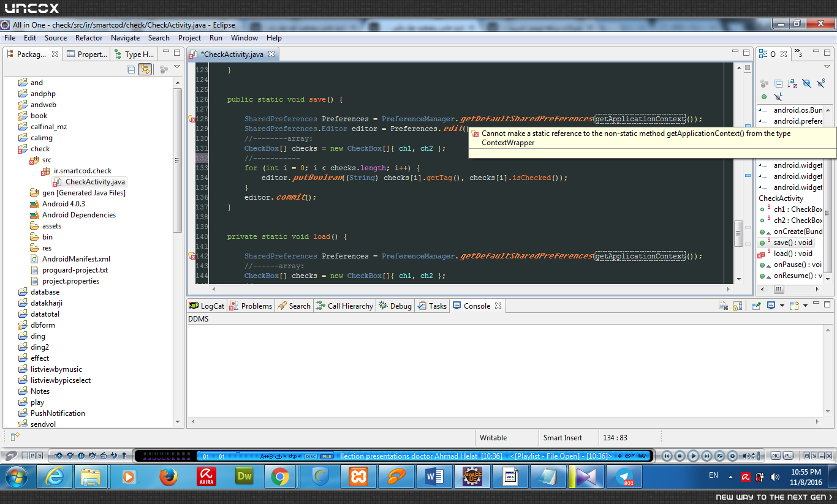This screenshot has height=504, width=837.
Task: Click media player play button
Action: [693, 456]
